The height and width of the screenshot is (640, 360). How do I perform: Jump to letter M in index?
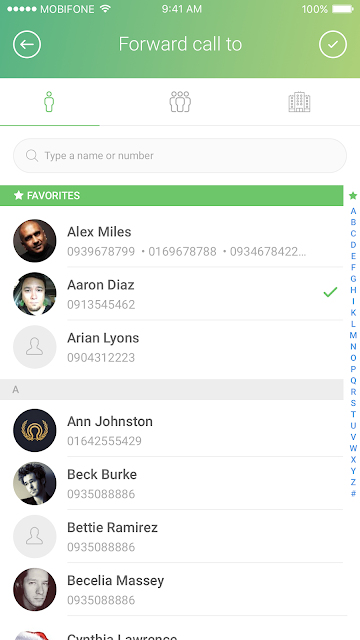[353, 335]
